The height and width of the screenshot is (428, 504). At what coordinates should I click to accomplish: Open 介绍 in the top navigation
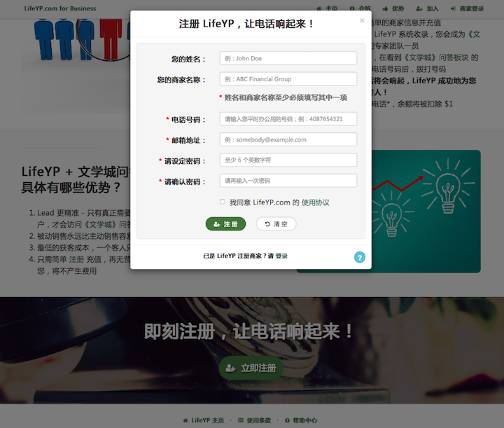coord(360,8)
